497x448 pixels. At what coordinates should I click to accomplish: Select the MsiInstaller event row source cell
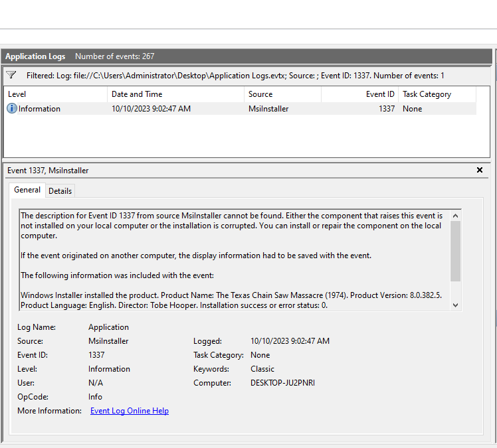pos(268,109)
